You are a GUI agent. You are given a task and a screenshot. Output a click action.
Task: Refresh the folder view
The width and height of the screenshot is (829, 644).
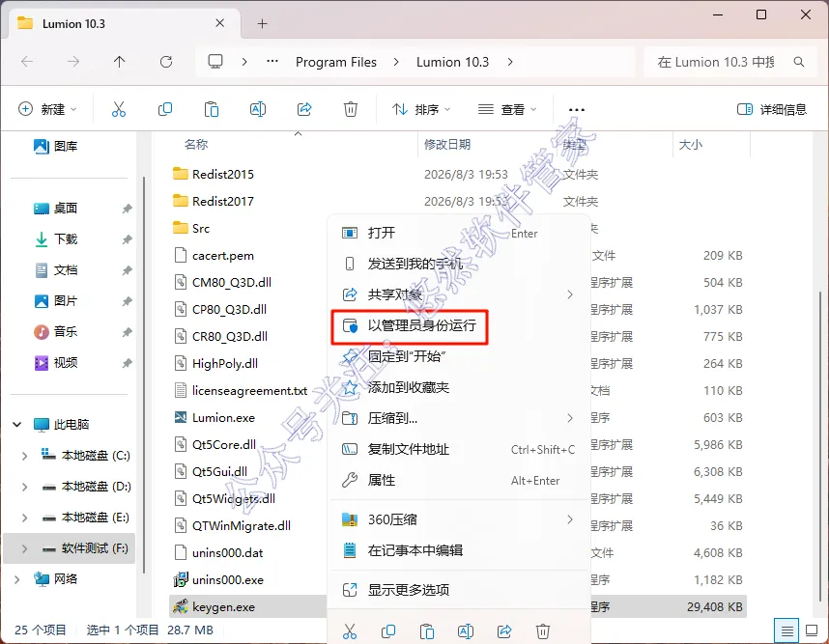166,62
